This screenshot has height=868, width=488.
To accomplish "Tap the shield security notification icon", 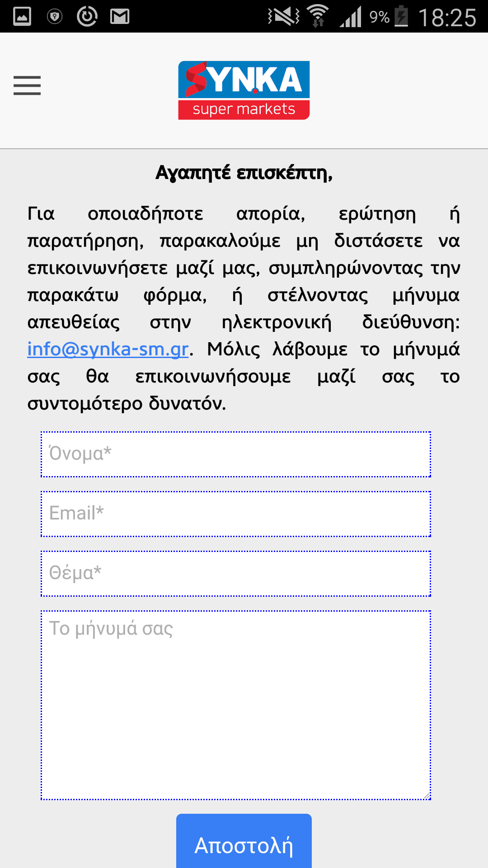I will [55, 17].
